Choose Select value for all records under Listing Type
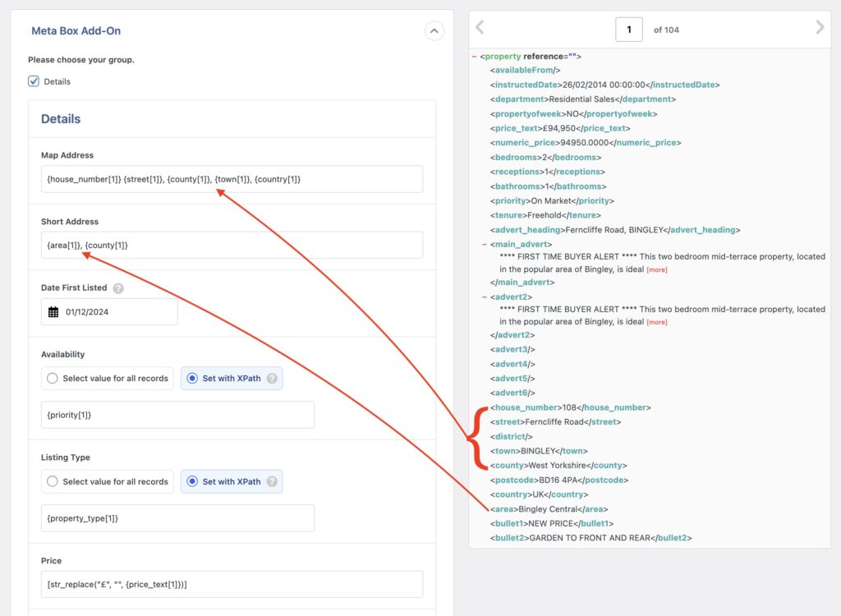 click(x=51, y=482)
